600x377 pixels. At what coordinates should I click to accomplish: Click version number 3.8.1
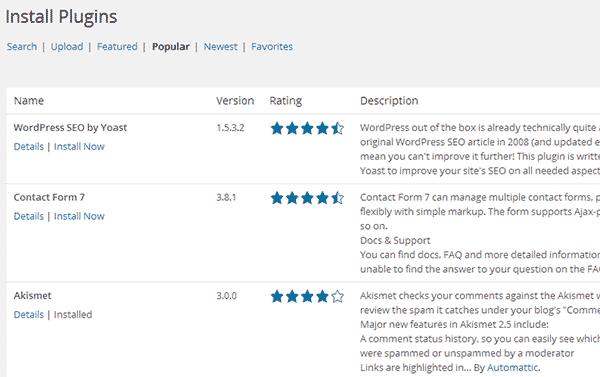pyautogui.click(x=226, y=197)
